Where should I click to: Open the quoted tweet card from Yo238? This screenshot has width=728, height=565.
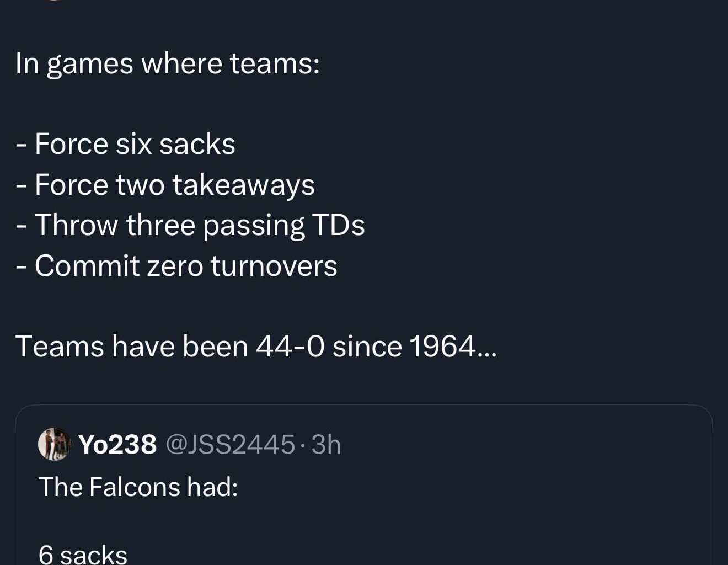click(364, 486)
